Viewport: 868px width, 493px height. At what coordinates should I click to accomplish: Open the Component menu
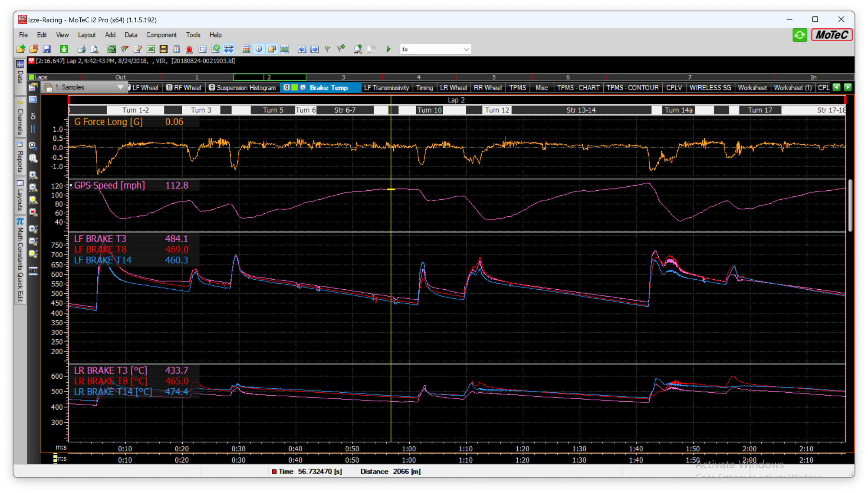coord(161,35)
